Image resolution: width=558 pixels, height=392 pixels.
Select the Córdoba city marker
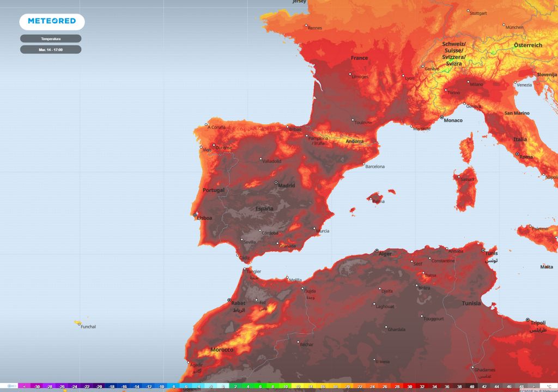pos(260,230)
